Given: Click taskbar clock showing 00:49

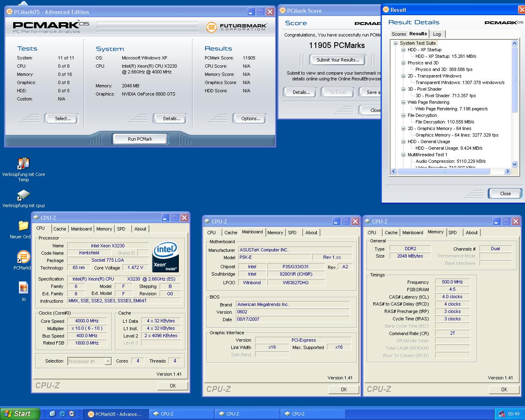Looking at the screenshot, I should [514, 414].
